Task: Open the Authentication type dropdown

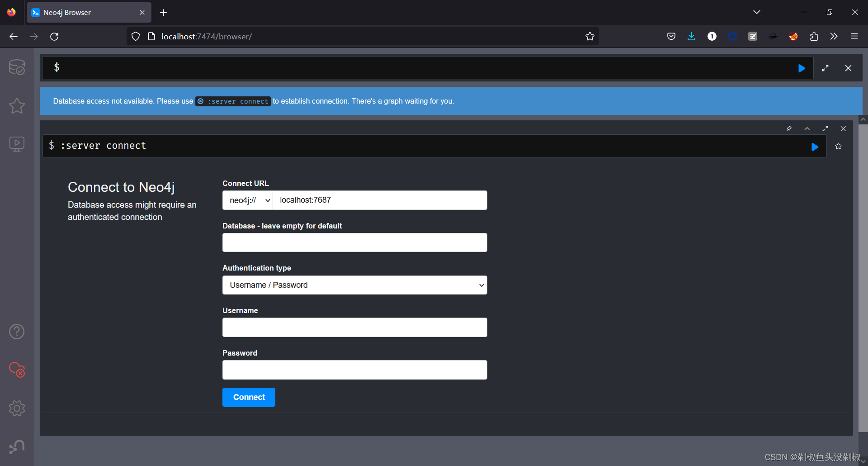Action: point(355,285)
